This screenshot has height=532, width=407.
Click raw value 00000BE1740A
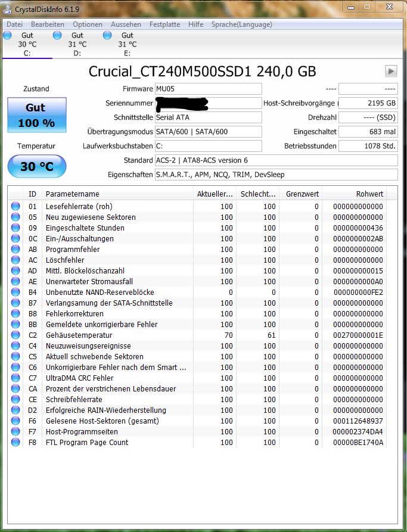pos(358,443)
